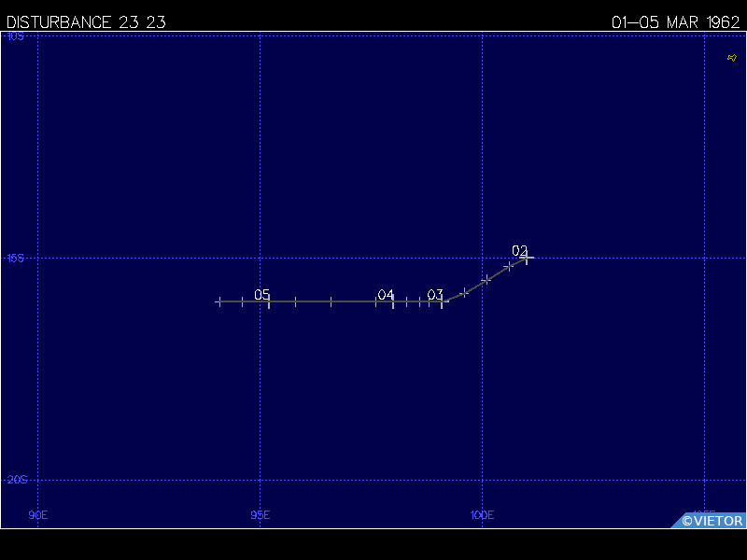This screenshot has width=747, height=560.
Task: Click the 90E longitude label
Action: 37,514
